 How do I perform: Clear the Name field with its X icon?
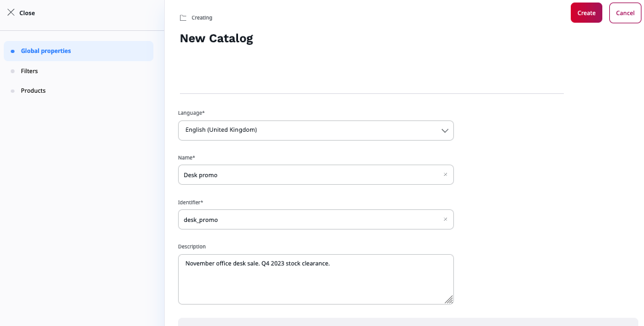[x=445, y=175]
